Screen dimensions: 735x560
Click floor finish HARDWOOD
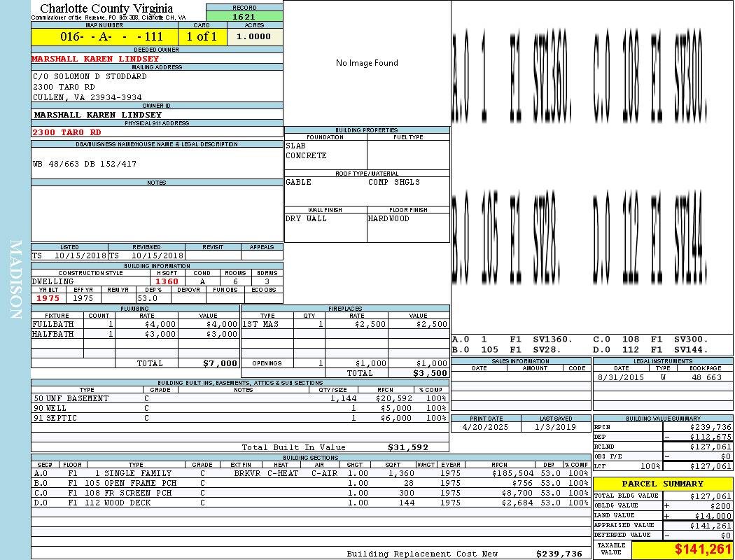coord(388,219)
